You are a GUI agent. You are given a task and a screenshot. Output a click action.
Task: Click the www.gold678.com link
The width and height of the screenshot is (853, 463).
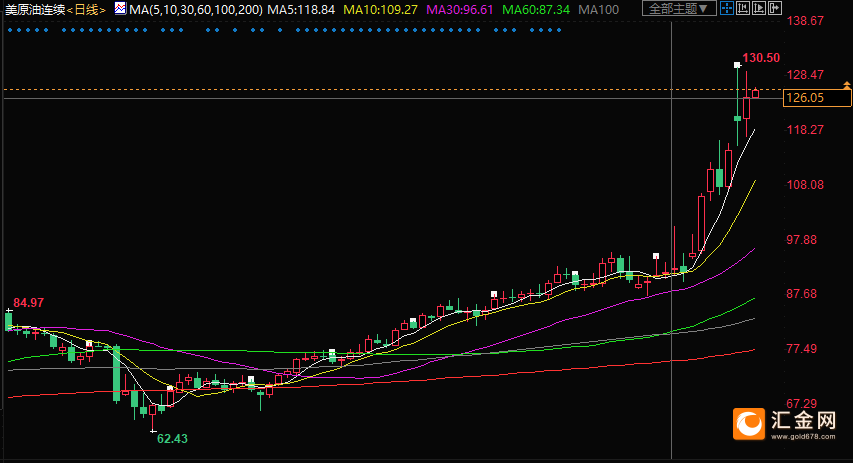point(803,436)
